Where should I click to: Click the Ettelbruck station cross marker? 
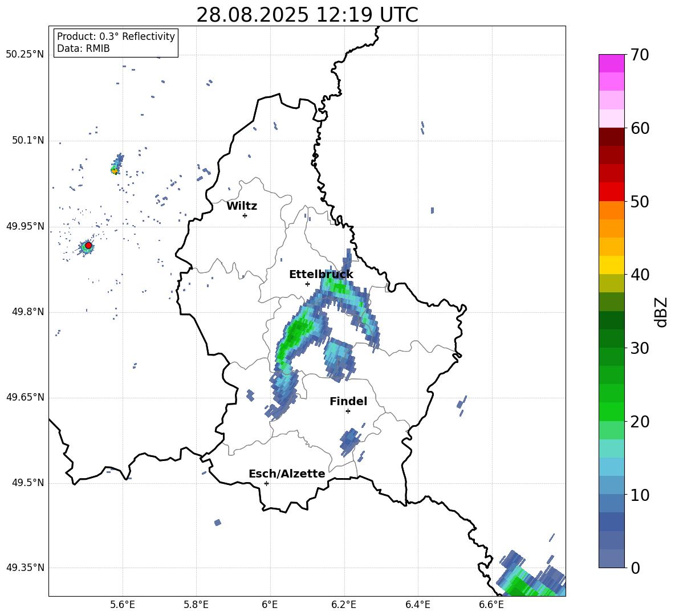pyautogui.click(x=307, y=284)
